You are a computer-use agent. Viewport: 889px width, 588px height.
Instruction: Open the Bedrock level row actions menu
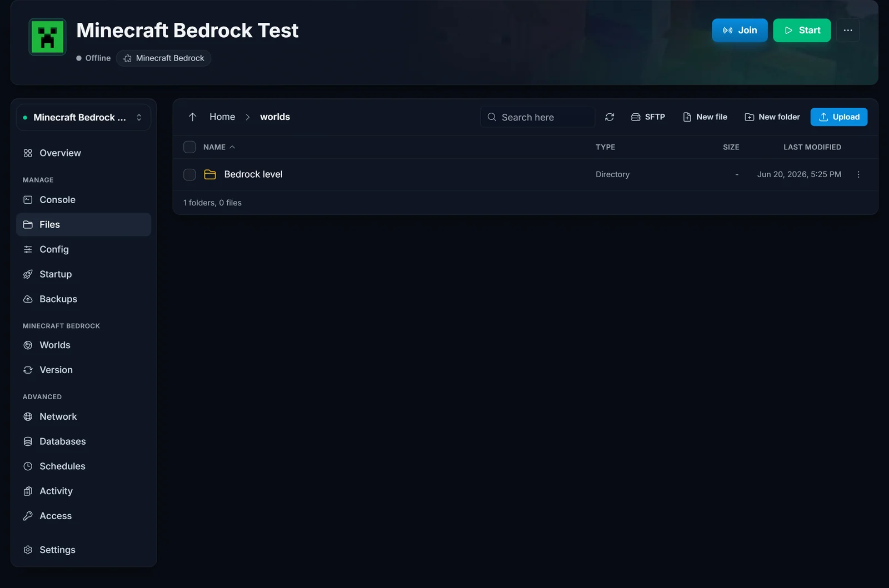(858, 174)
